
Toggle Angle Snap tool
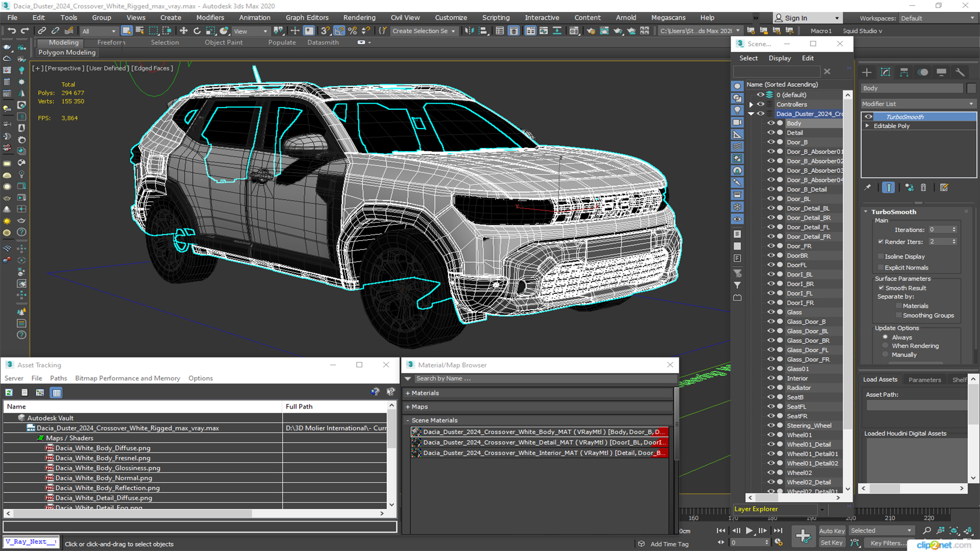coord(339,31)
